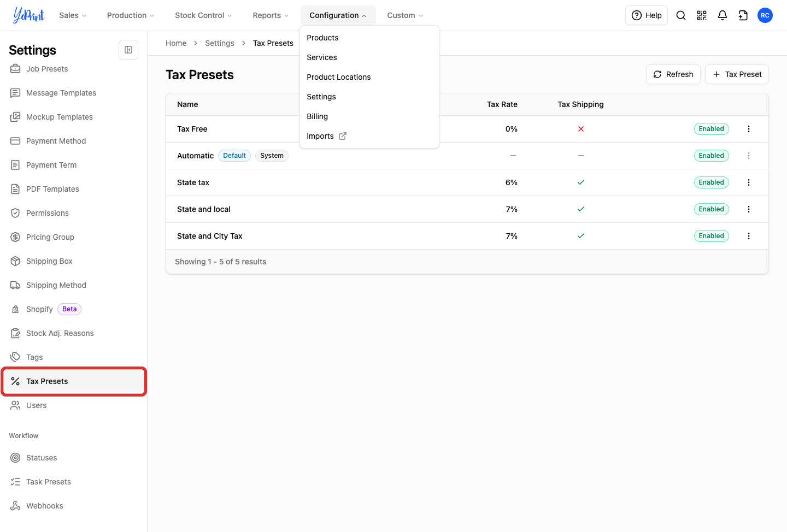Viewport: 787px width, 532px height.
Task: Click the Shipping Box cube icon
Action: pos(15,261)
